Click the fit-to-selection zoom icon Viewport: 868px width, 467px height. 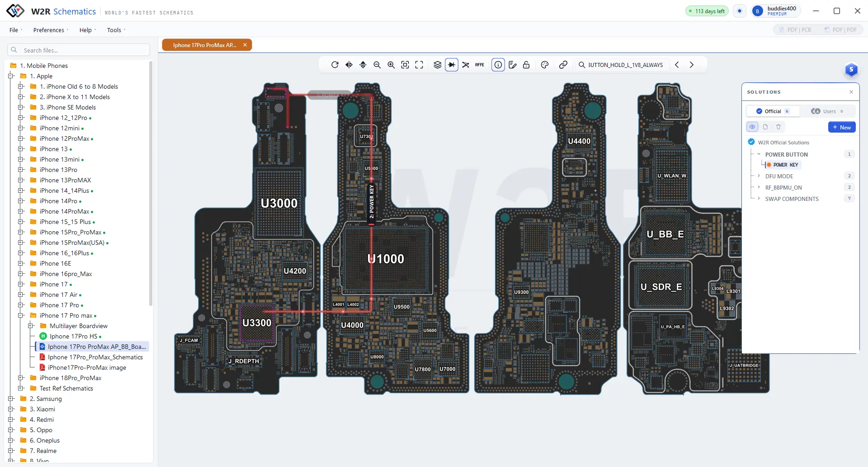pyautogui.click(x=405, y=65)
